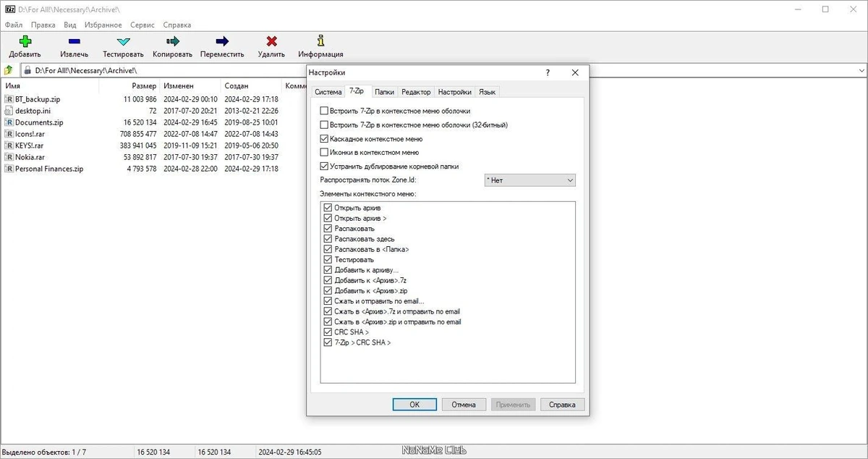Sort the file list by Создан column header
The height and width of the screenshot is (459, 868).
point(251,85)
